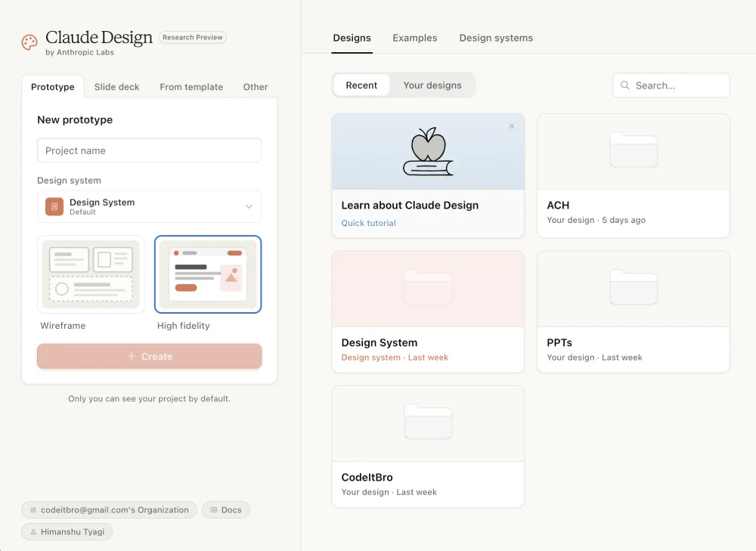756x551 pixels.
Task: Open the Quick tutorial link
Action: pos(368,223)
